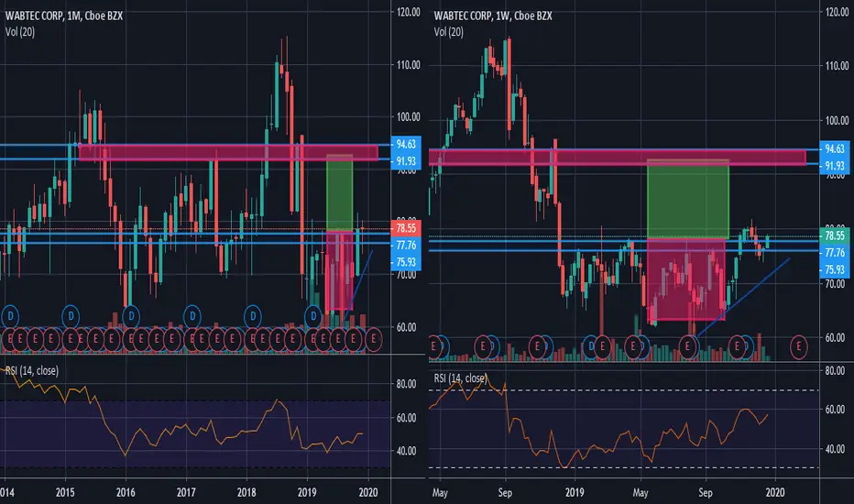Click the 91.93 price label on weekly chart axis

[x=835, y=166]
